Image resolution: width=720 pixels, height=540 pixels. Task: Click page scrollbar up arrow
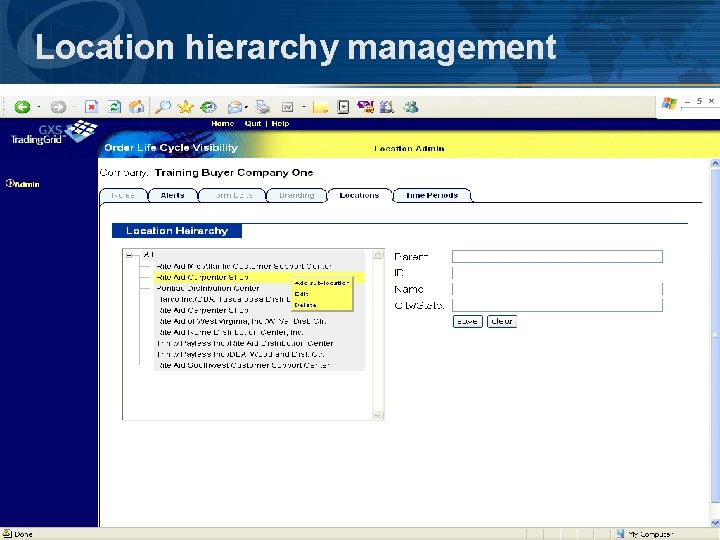[715, 163]
